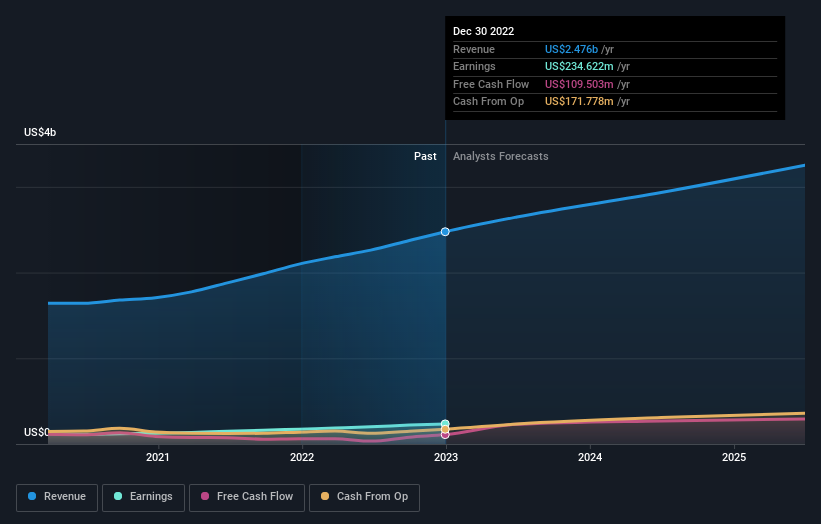Select the Free Cash Flow marker at 2023

coord(445,434)
